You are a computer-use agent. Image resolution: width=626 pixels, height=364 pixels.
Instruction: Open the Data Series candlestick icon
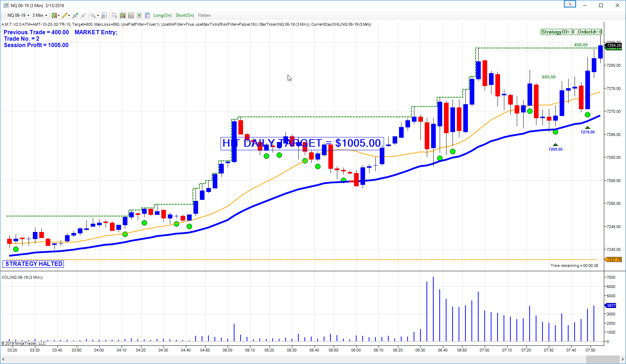point(123,15)
